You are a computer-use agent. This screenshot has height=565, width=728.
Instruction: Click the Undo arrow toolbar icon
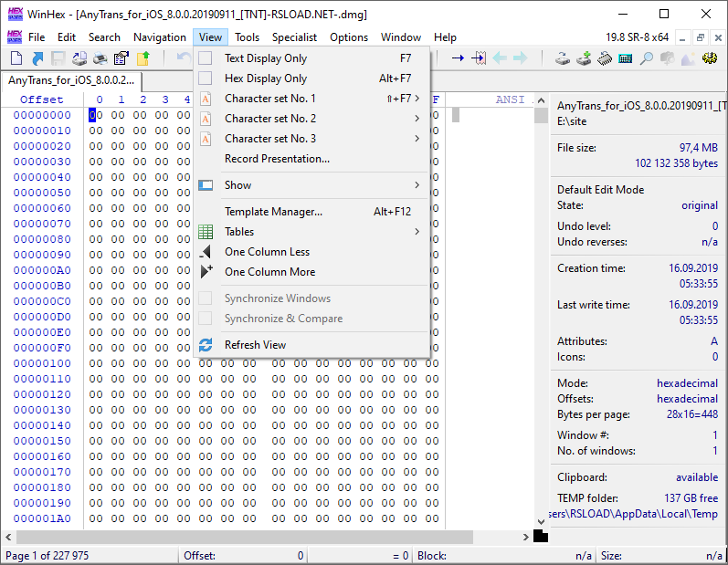click(x=184, y=58)
